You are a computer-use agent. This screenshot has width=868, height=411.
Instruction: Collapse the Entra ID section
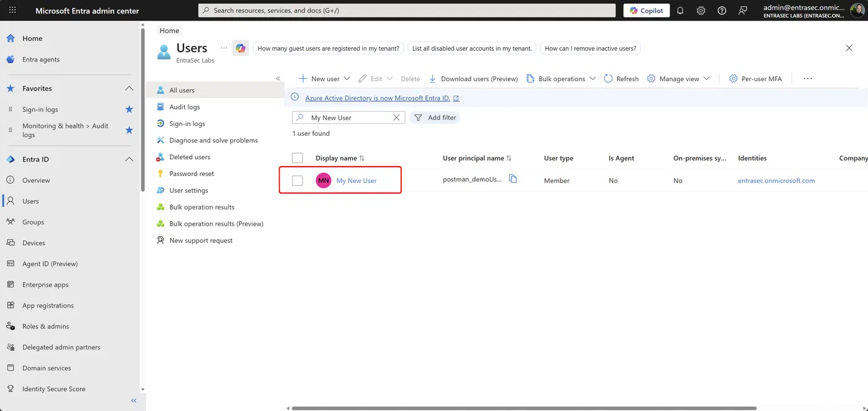129,159
